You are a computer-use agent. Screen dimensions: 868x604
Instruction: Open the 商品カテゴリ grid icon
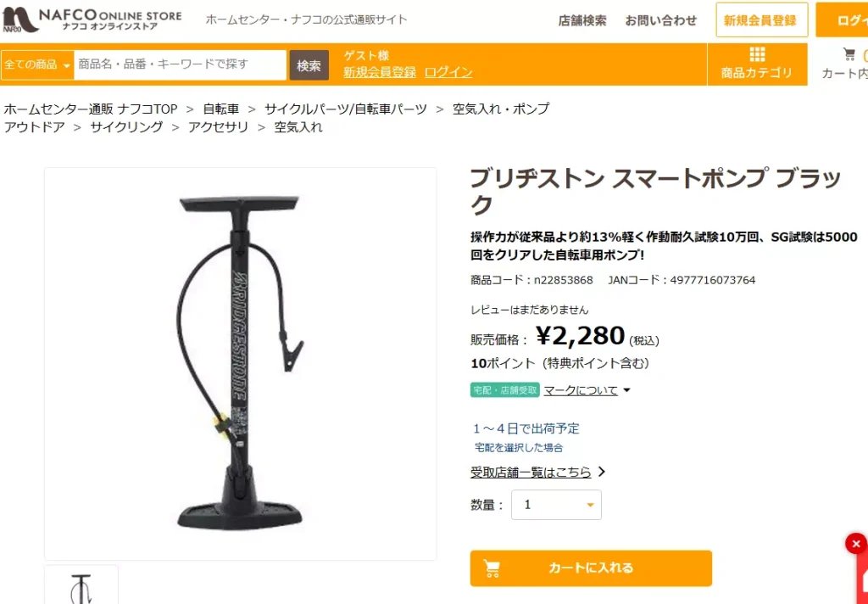tap(757, 54)
